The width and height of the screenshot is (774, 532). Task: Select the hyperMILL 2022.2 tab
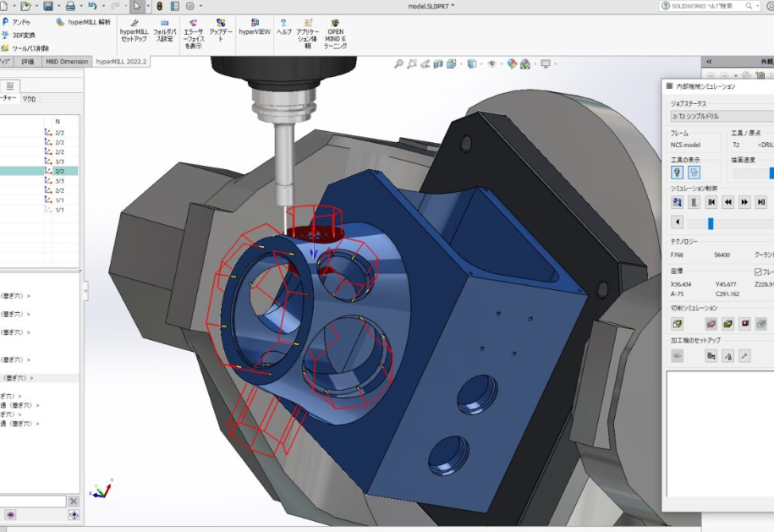tap(121, 62)
